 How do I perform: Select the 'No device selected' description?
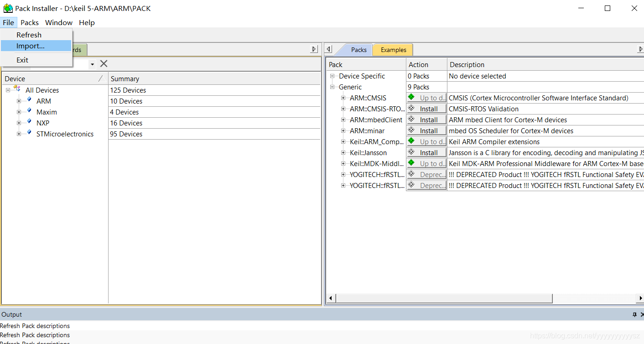(x=478, y=76)
